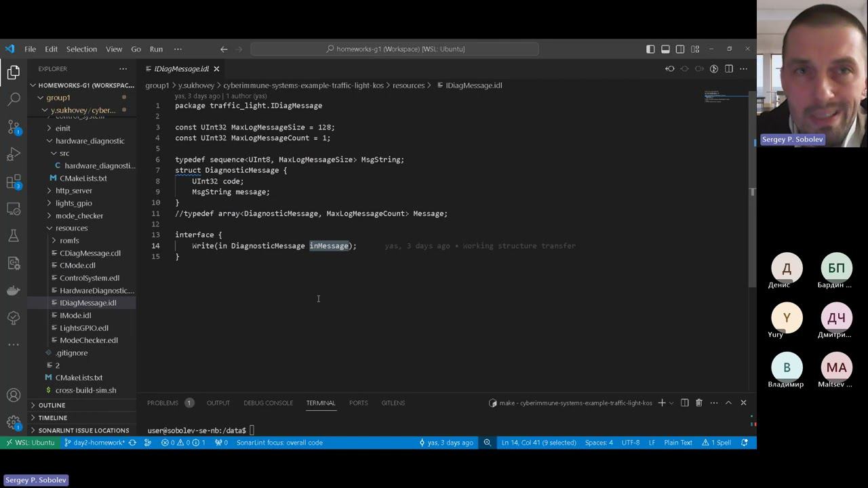Open the Selection menu
The image size is (868, 488).
(x=81, y=49)
